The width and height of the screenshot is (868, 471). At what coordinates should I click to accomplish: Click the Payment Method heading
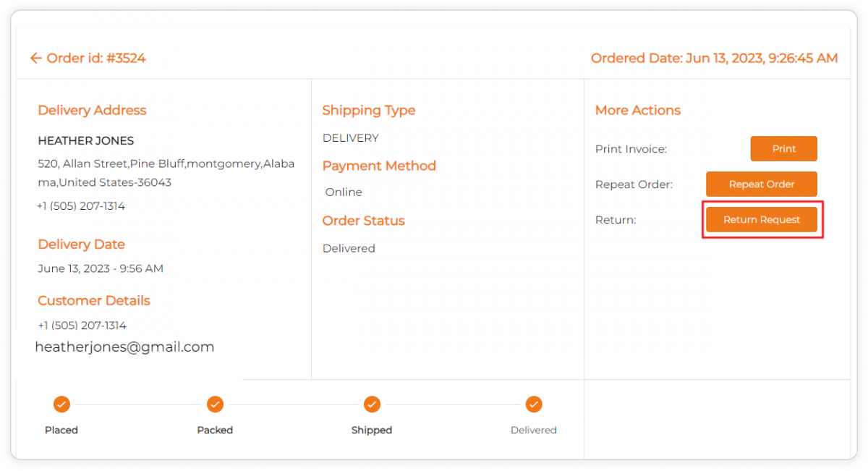tap(379, 166)
